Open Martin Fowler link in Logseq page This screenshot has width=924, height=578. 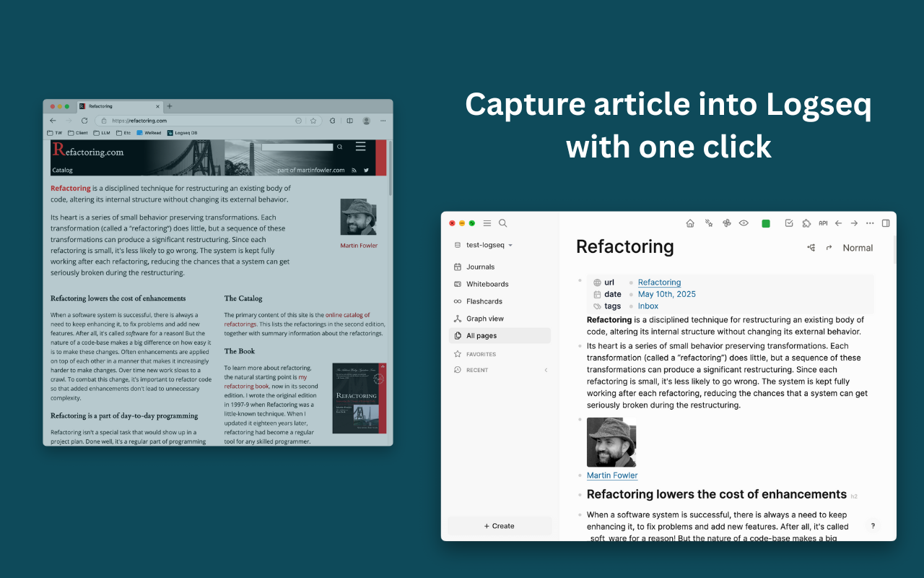pyautogui.click(x=612, y=475)
